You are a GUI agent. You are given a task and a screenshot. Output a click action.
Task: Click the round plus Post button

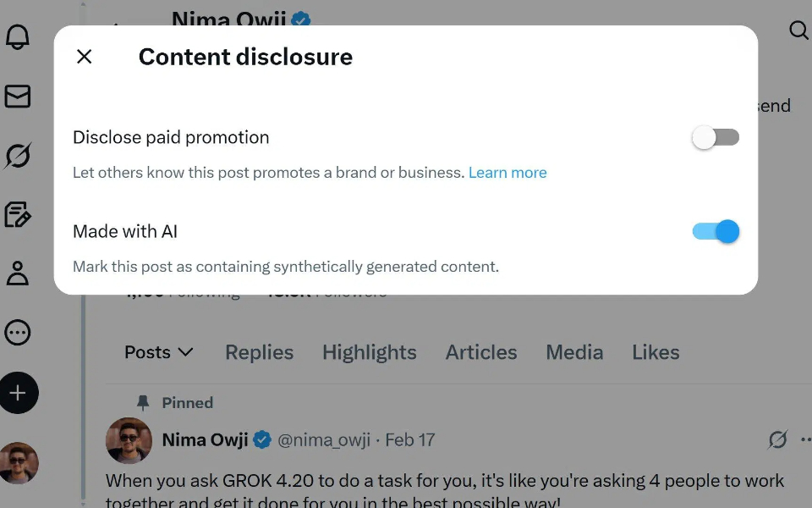[19, 393]
